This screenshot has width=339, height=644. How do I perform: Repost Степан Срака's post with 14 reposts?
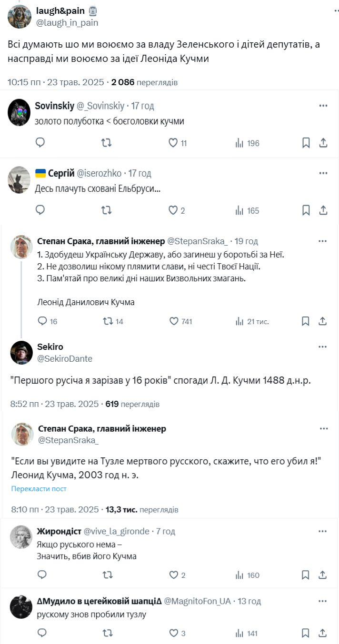pos(108,321)
